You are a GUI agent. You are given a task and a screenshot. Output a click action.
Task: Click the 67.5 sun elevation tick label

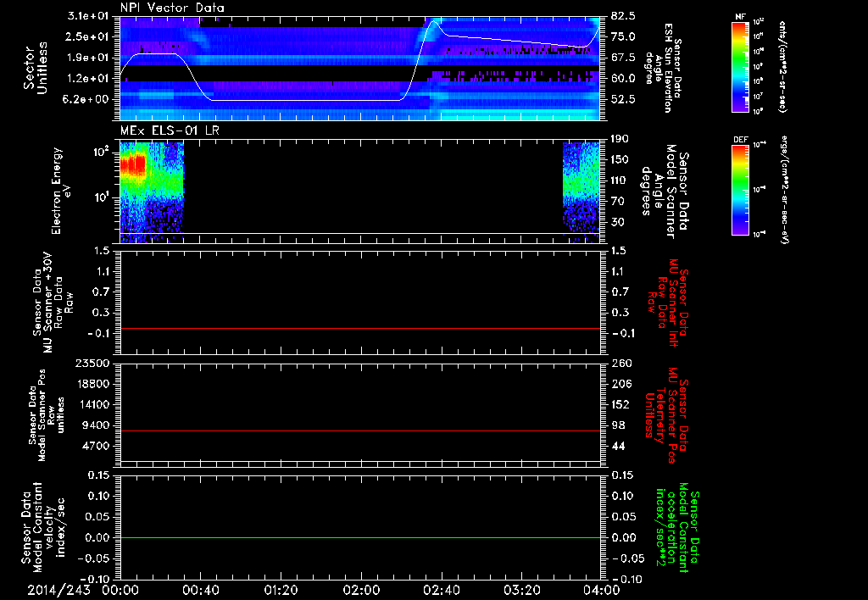point(623,58)
